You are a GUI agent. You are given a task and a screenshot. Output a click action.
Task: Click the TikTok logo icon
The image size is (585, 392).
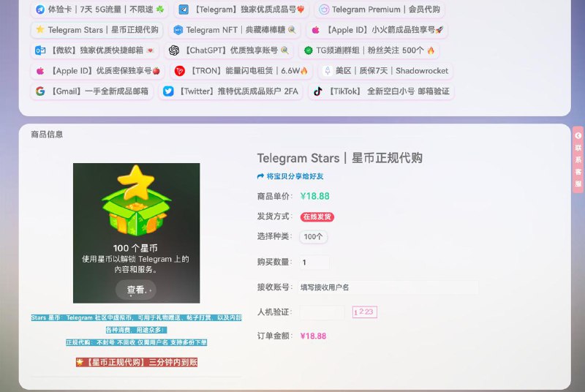(318, 91)
